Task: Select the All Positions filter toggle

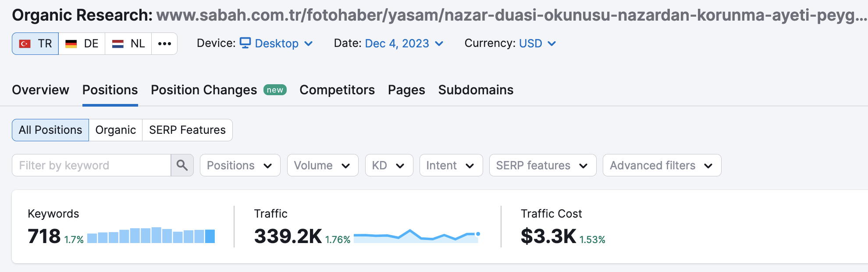Action: point(50,130)
